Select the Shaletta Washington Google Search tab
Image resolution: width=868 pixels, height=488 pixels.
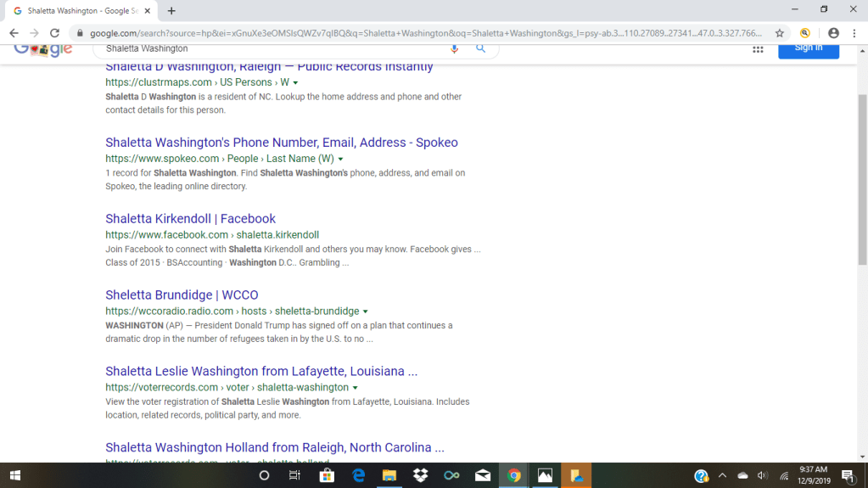(x=76, y=11)
